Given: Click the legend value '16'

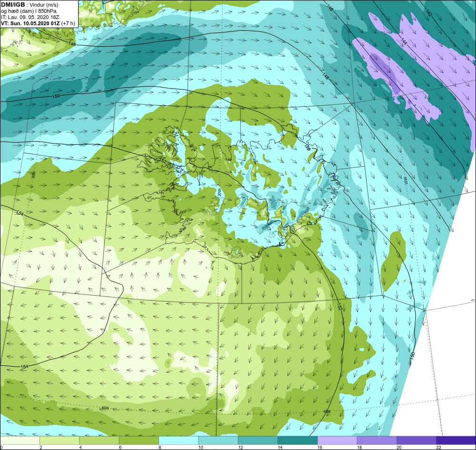Looking at the screenshot, I should pyautogui.click(x=319, y=447).
